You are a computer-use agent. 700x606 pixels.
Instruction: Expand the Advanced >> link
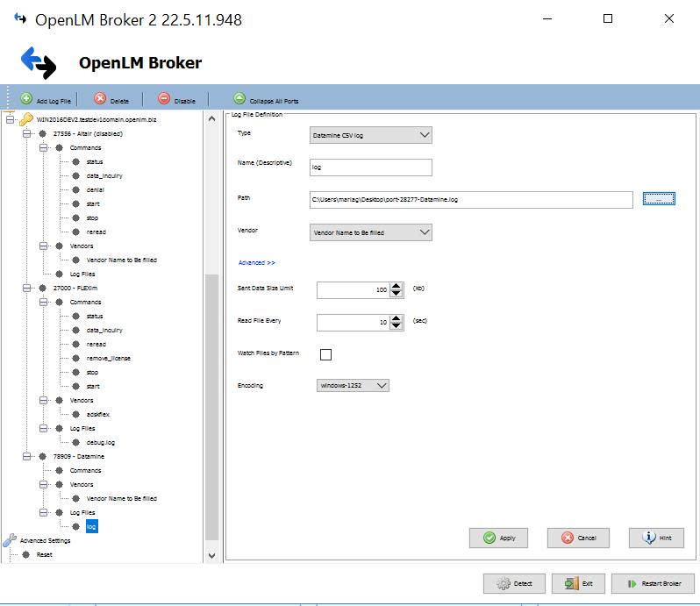pos(257,262)
